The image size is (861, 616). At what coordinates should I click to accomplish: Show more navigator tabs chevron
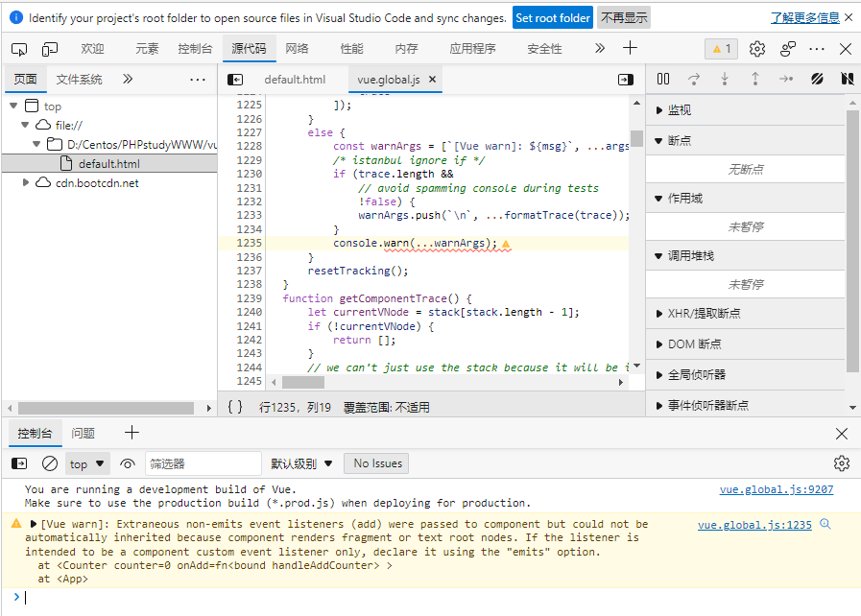tap(128, 79)
